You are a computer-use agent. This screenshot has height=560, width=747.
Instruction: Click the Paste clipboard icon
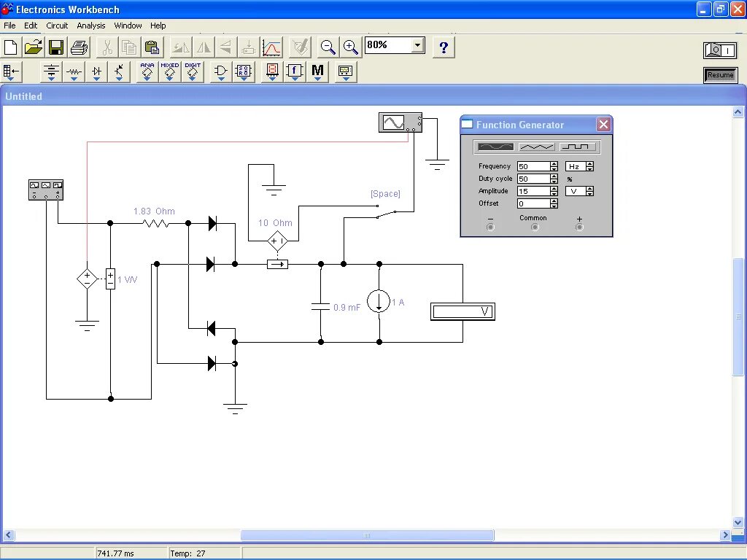coord(152,47)
